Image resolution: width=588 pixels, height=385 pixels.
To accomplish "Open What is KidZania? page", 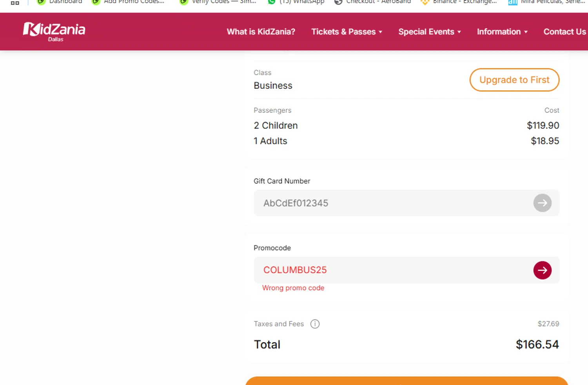I will pos(261,32).
